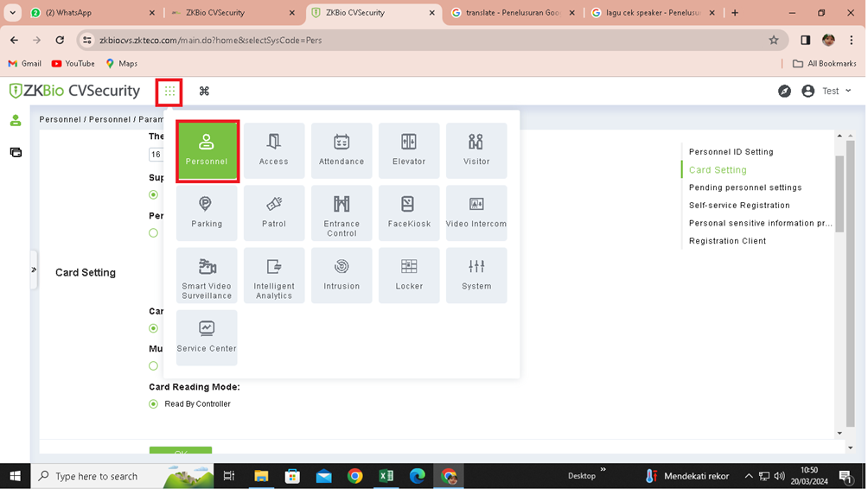The image size is (868, 495).
Task: Open the Chrome tab search dropdown arrow
Action: (x=13, y=13)
